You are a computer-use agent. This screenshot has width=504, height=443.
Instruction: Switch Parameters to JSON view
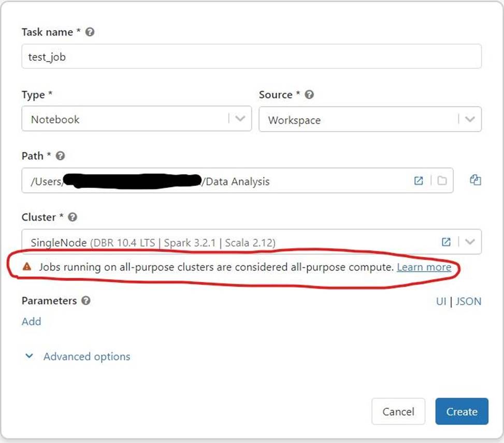click(468, 302)
